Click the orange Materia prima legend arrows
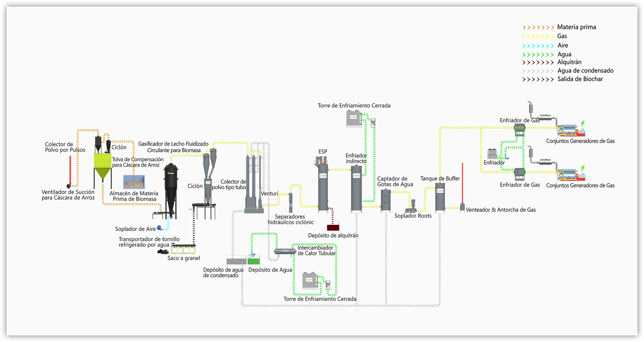The width and height of the screenshot is (644, 342). coord(538,27)
